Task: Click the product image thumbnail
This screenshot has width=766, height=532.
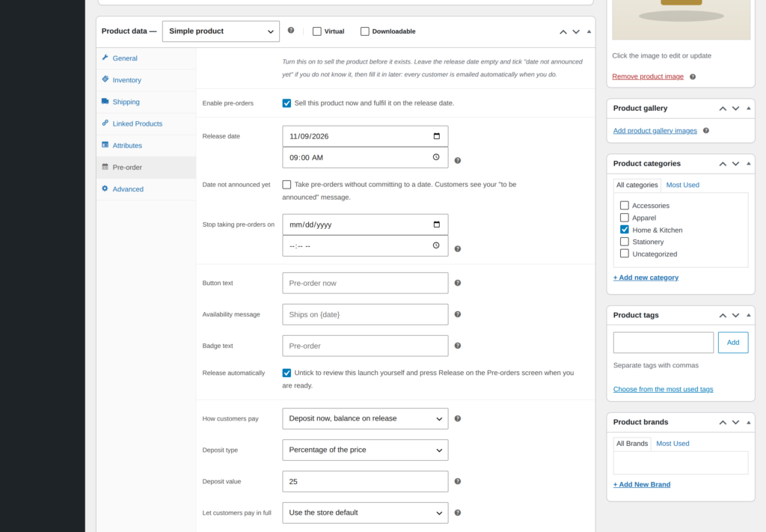Action: click(x=681, y=19)
